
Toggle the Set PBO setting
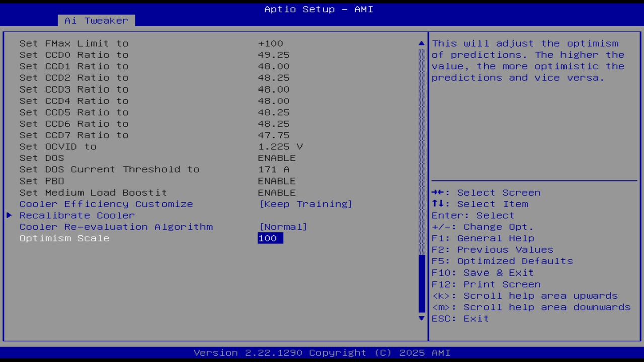277,180
